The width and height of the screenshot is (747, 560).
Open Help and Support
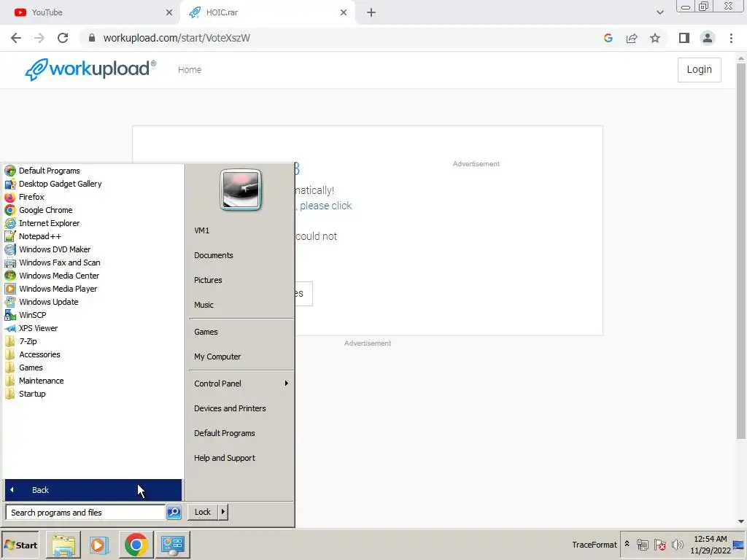click(x=225, y=458)
